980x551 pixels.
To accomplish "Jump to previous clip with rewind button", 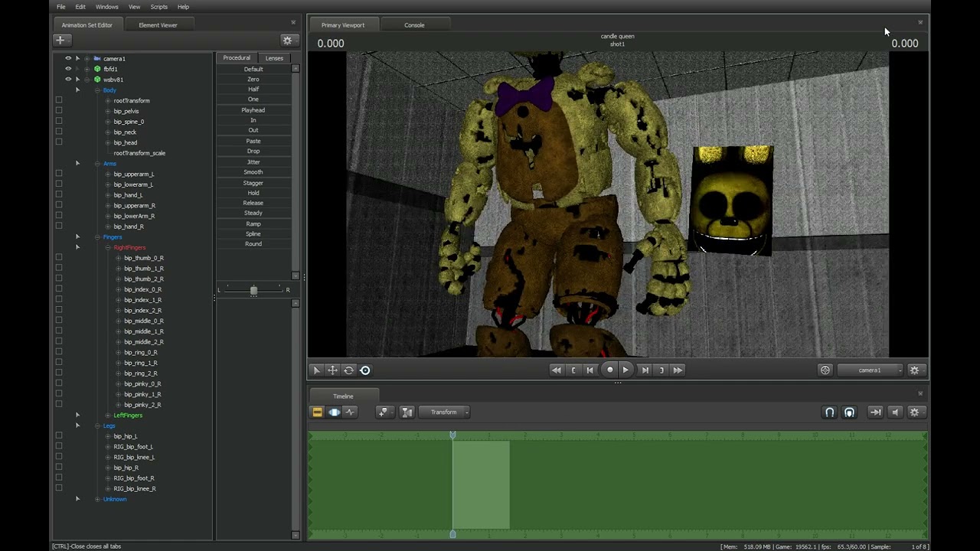I will [x=557, y=370].
